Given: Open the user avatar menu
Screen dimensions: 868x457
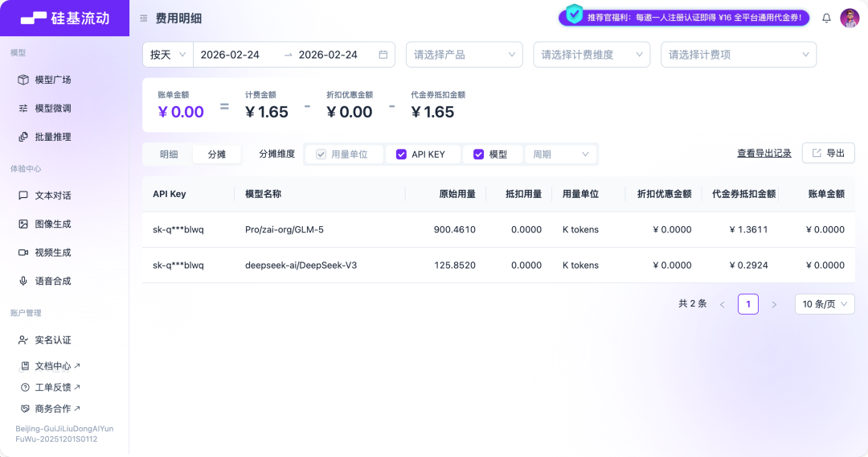Looking at the screenshot, I should tap(850, 18).
